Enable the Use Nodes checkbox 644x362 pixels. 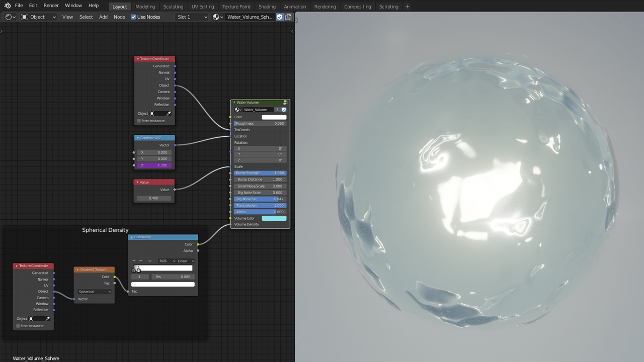pos(133,17)
